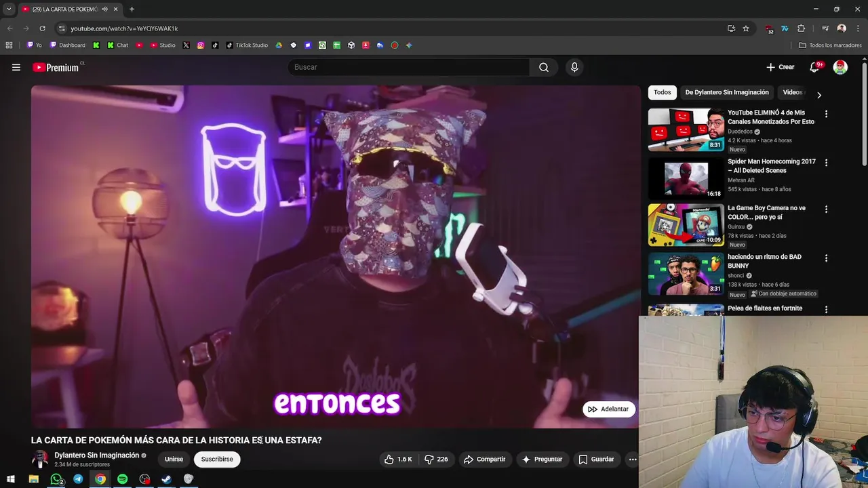The height and width of the screenshot is (488, 868).
Task: Open YouTube ELIMINÓ video thumbnail
Action: tap(686, 129)
